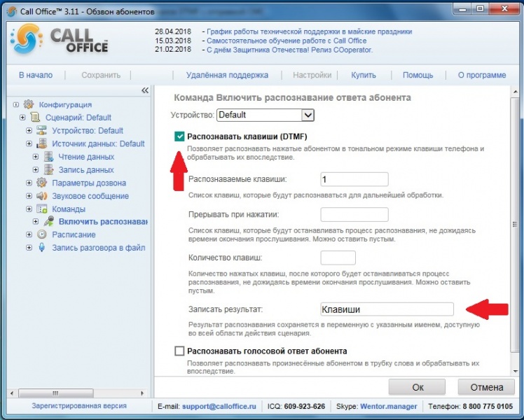Select Звуковое сообщение tree item
This screenshot has height=420, width=524.
[x=90, y=196]
